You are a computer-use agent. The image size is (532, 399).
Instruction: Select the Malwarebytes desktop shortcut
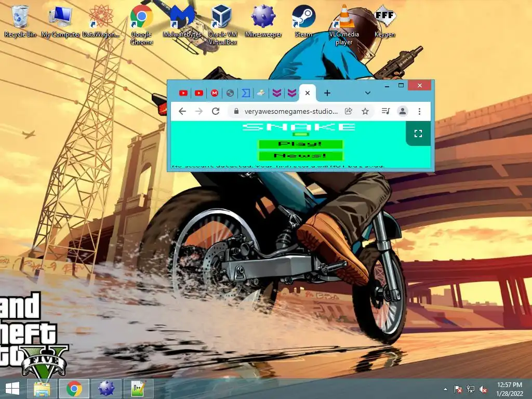(182, 20)
